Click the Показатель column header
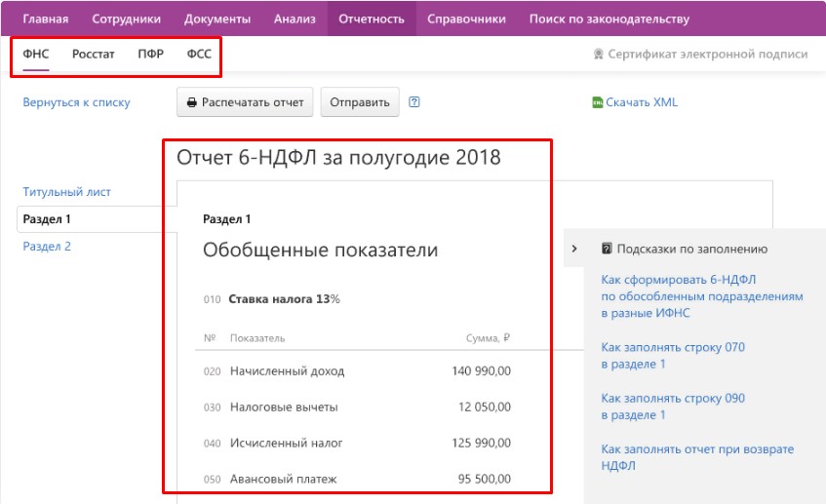 pyautogui.click(x=257, y=338)
